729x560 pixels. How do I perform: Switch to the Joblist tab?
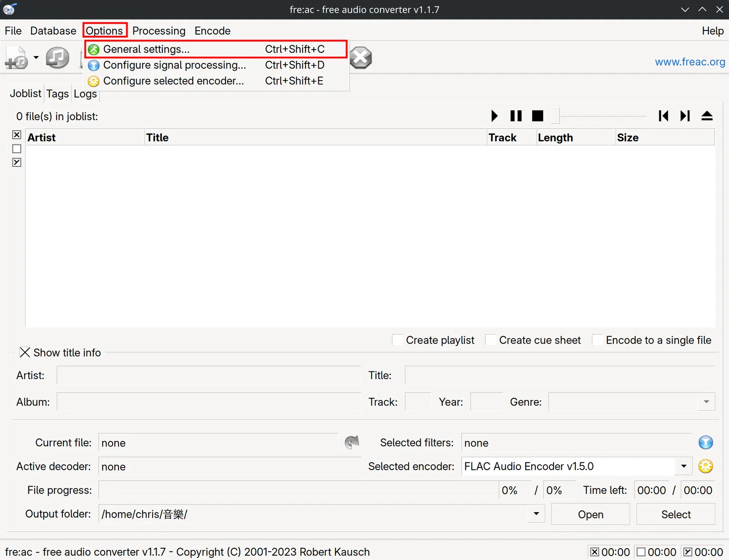coord(26,93)
